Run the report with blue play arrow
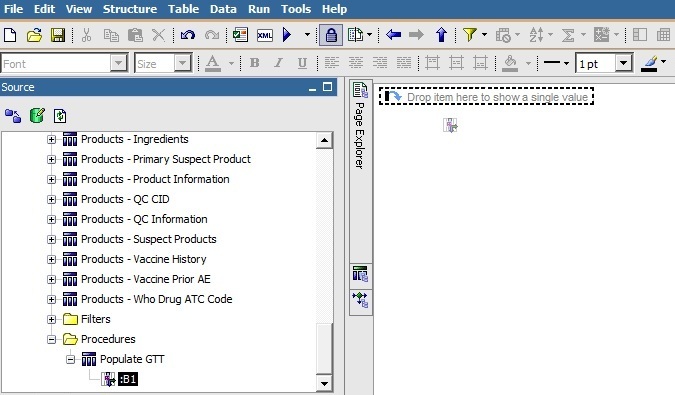This screenshot has height=395, width=675. (287, 35)
